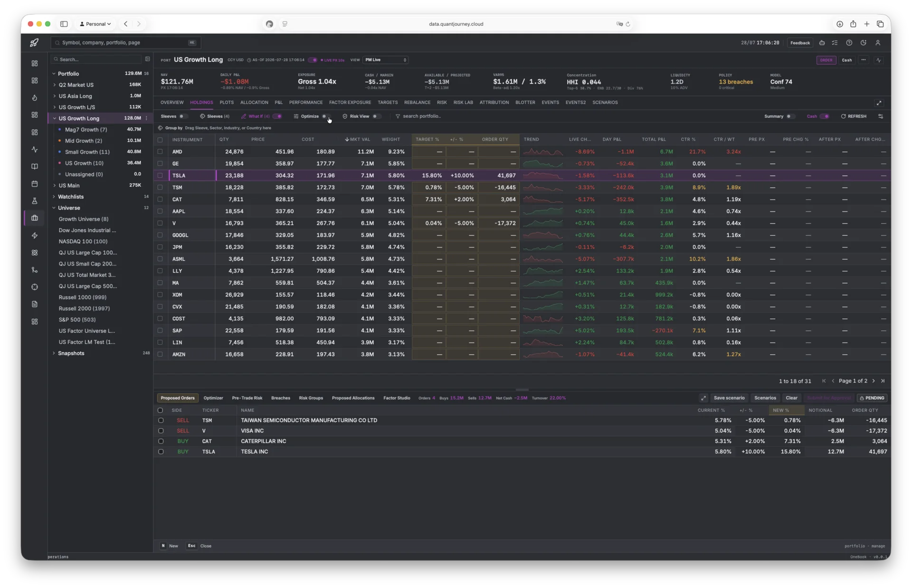
Task: Click the activity pulse icon beside Cash
Action: pyautogui.click(x=879, y=60)
